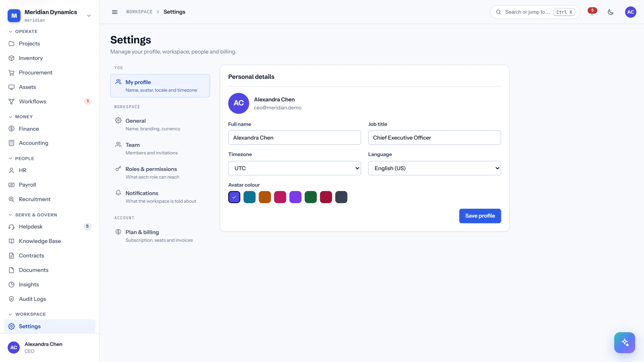Click the search magnifier icon
The image size is (644, 362).
498,12
